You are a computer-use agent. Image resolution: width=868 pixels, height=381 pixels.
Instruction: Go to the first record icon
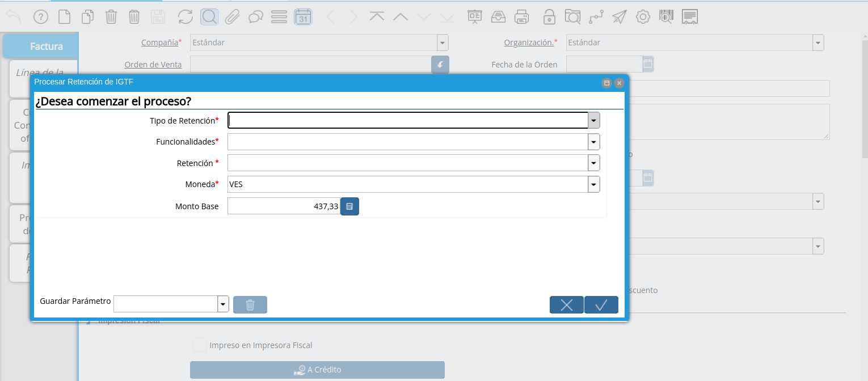click(377, 17)
